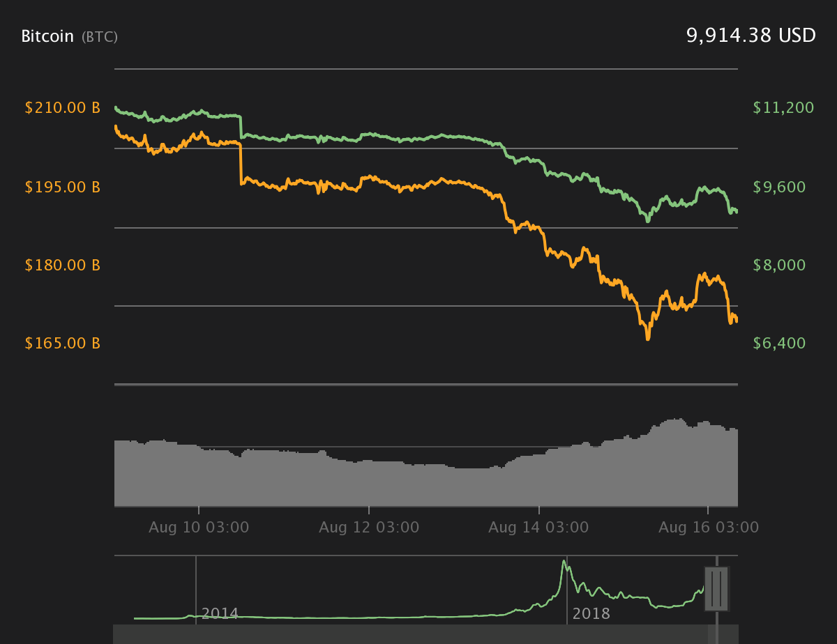Click the $11,200 price axis label

click(784, 107)
